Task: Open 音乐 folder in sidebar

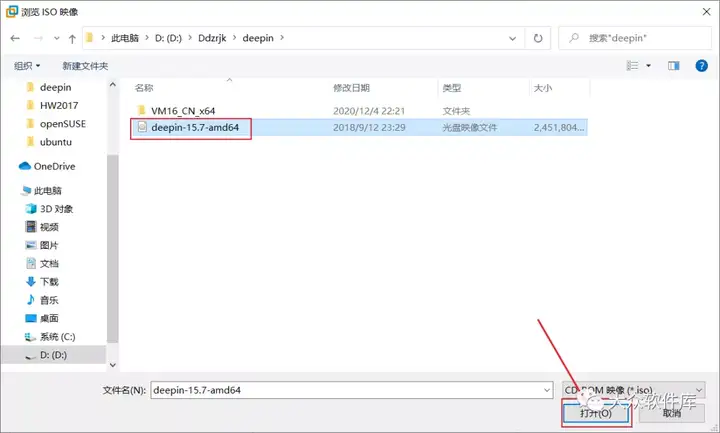Action: [x=49, y=300]
